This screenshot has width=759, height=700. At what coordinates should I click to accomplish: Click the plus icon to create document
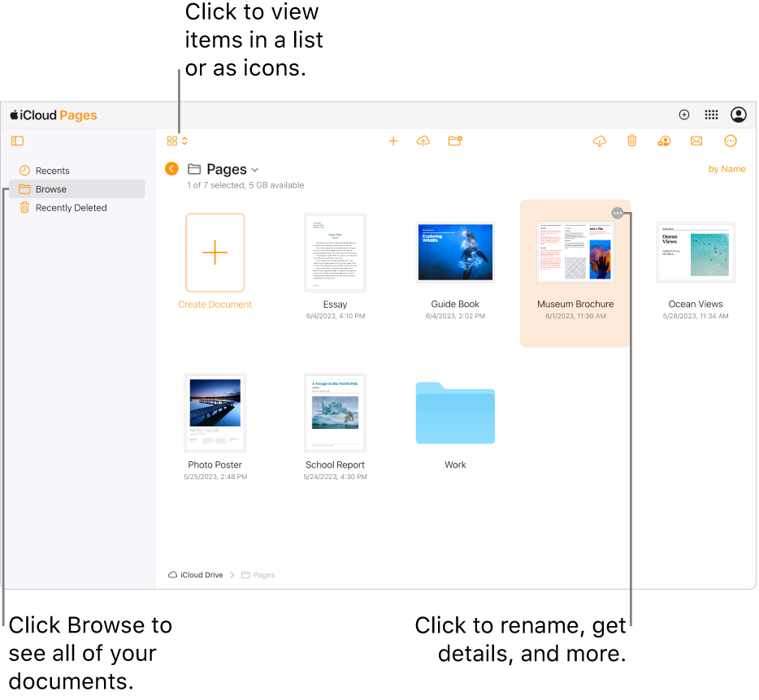pyautogui.click(x=393, y=141)
